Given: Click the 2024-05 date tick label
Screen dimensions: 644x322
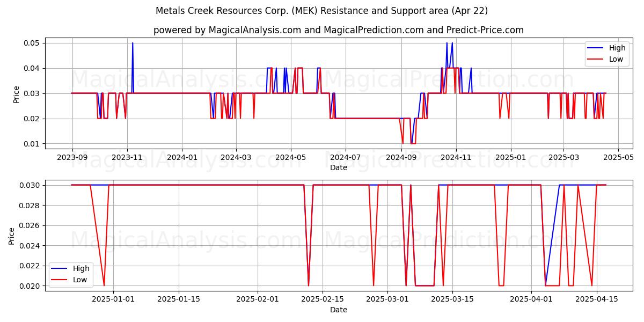Looking at the screenshot, I should click(290, 157).
